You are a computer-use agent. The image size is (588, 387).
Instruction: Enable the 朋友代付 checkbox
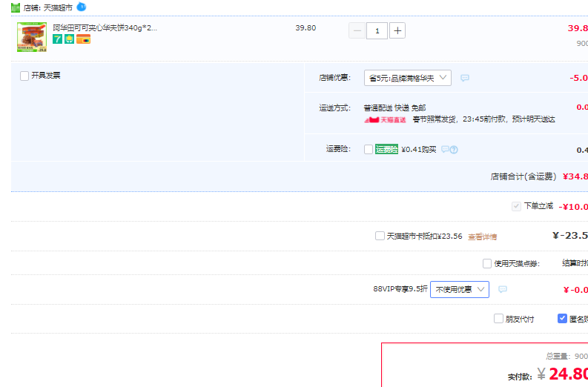pyautogui.click(x=498, y=319)
